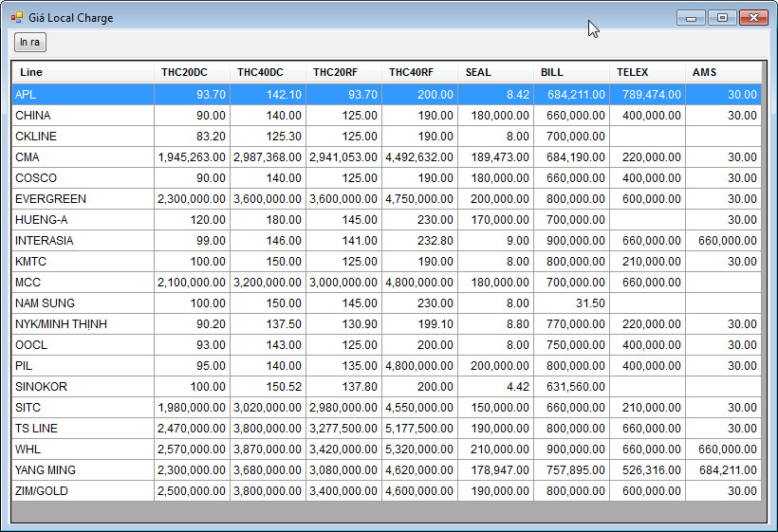This screenshot has height=532, width=778.
Task: Select the KMTC line cell
Action: pos(83,262)
